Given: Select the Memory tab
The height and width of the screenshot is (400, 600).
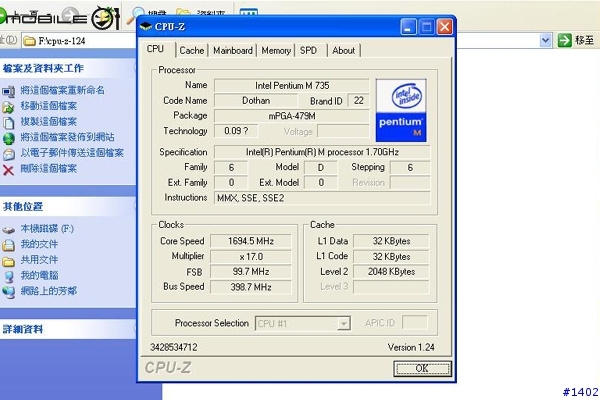Looking at the screenshot, I should tap(276, 51).
